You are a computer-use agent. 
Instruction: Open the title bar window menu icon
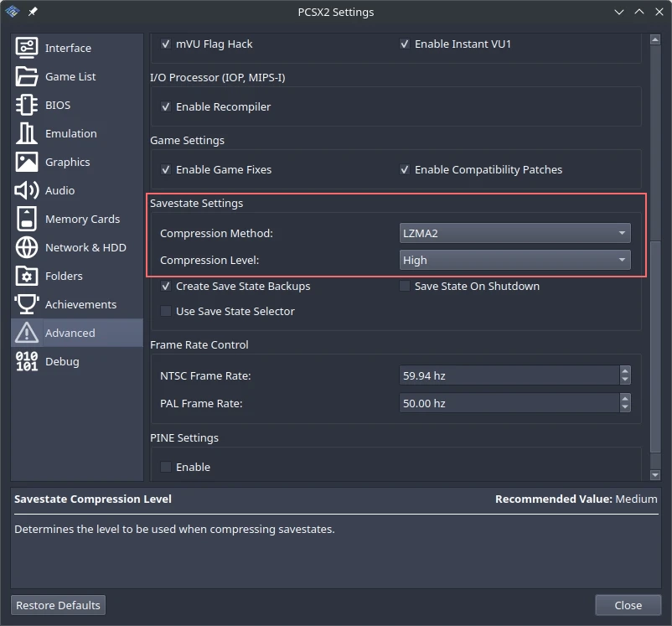click(x=13, y=12)
